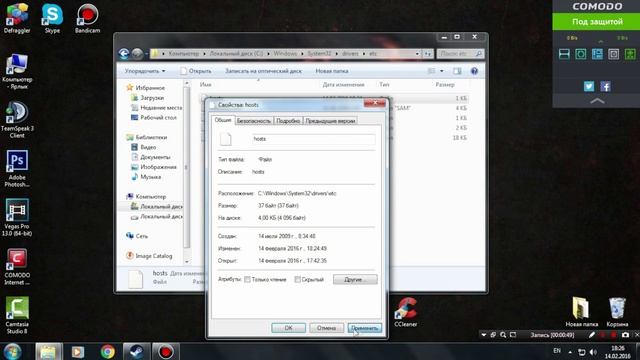Image resolution: width=640 pixels, height=360 pixels.
Task: Click the Facebook icon in COMODO widget
Action: pyautogui.click(x=605, y=86)
